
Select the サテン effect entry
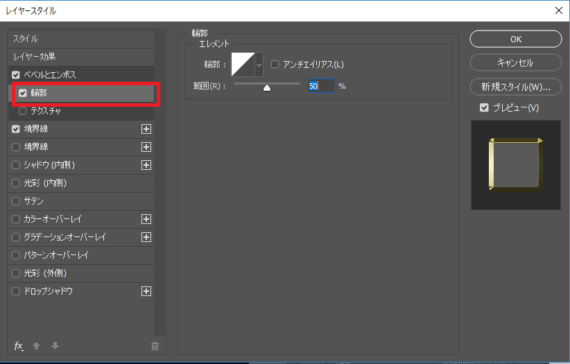pyautogui.click(x=81, y=201)
